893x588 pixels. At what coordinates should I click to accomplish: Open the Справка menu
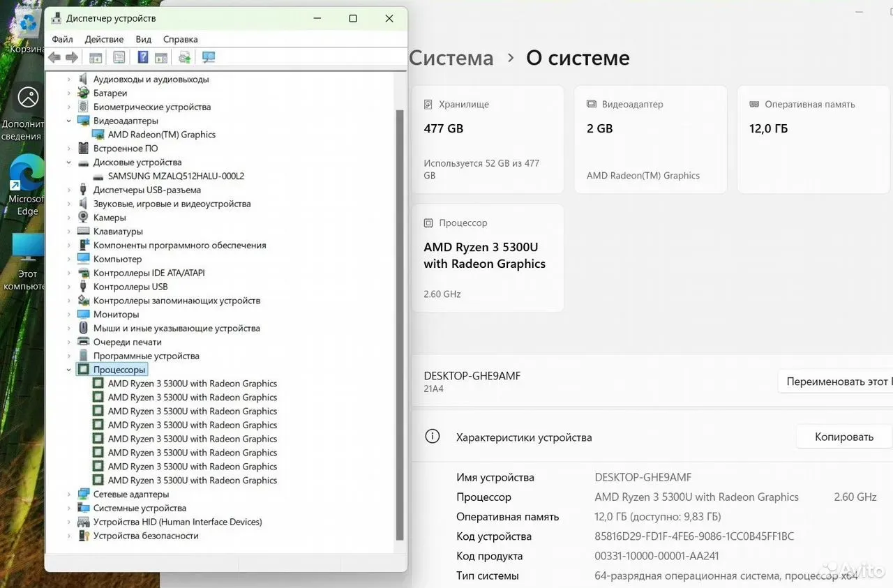pos(181,39)
